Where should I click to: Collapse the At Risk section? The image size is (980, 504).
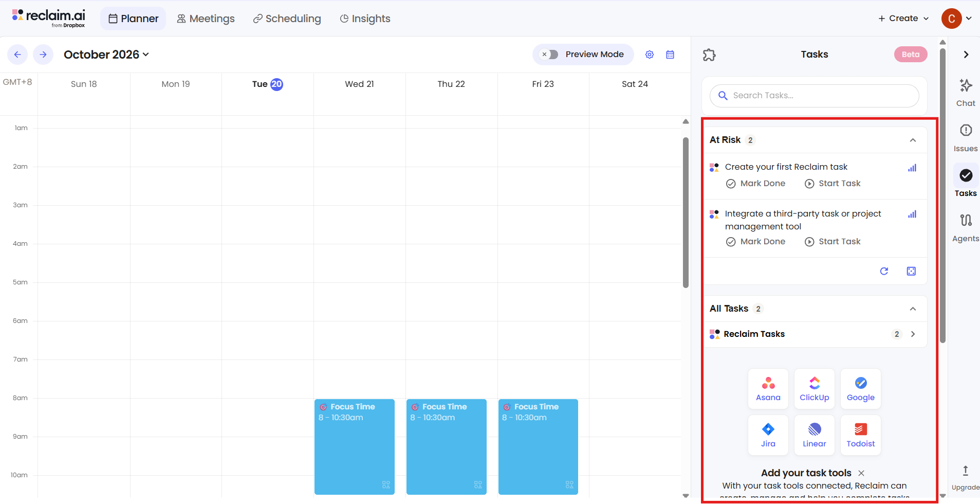(913, 140)
